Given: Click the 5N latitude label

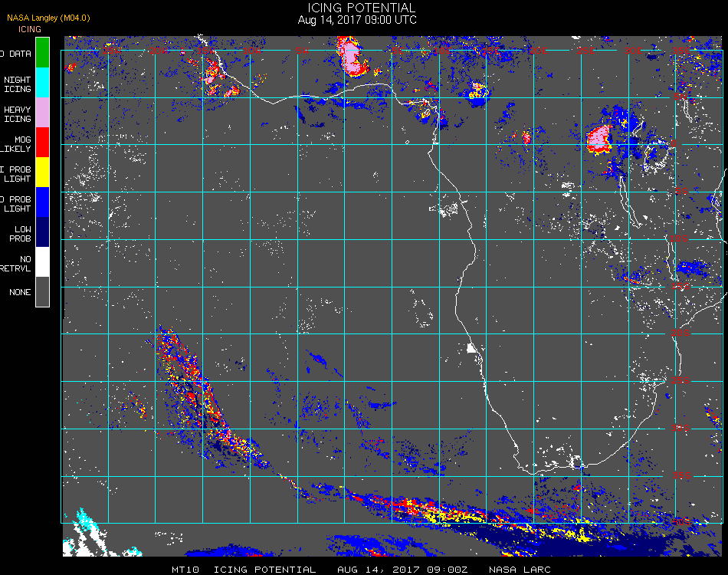Looking at the screenshot, I should tap(680, 97).
